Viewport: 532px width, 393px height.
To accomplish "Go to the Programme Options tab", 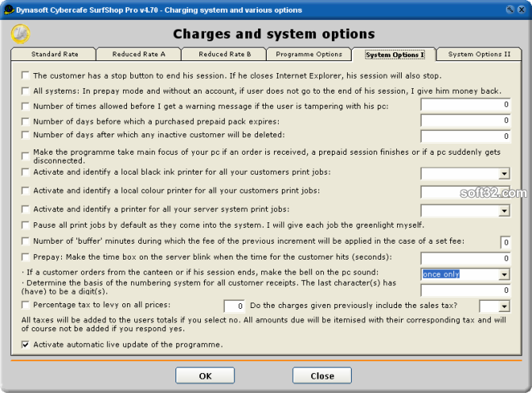I will coord(309,54).
